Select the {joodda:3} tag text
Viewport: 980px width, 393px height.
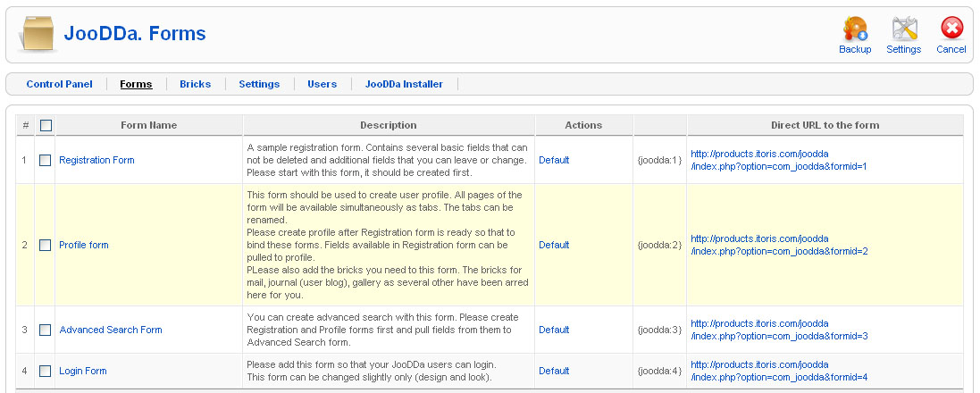[x=659, y=330]
